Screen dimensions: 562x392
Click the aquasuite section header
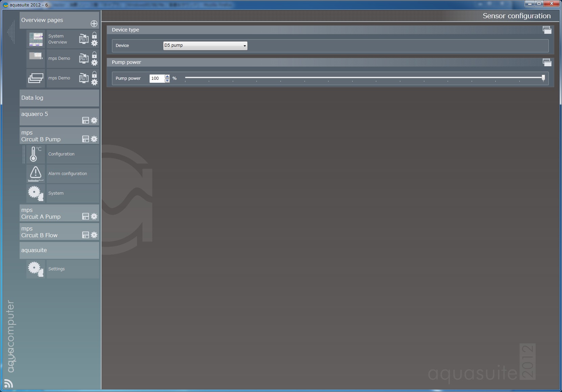click(x=59, y=250)
